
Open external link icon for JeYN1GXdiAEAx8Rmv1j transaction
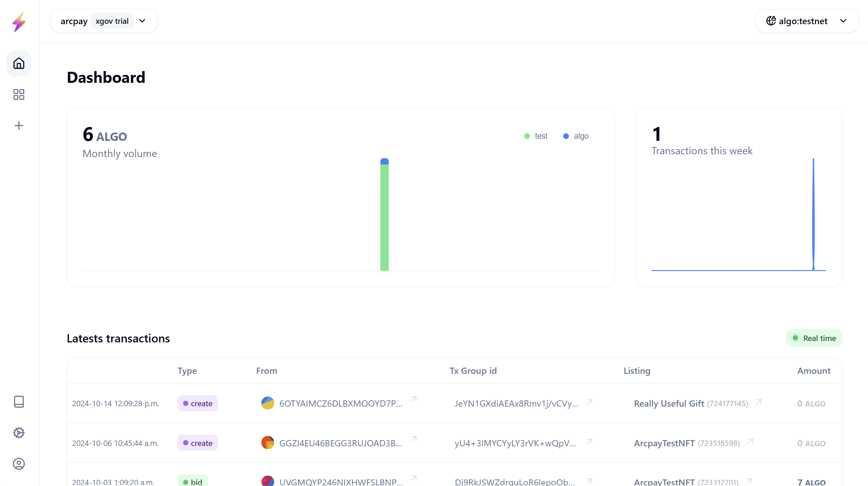(x=589, y=402)
